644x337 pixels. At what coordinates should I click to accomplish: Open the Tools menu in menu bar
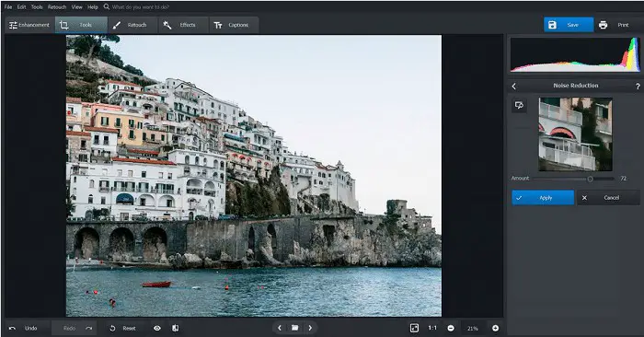[x=37, y=7]
